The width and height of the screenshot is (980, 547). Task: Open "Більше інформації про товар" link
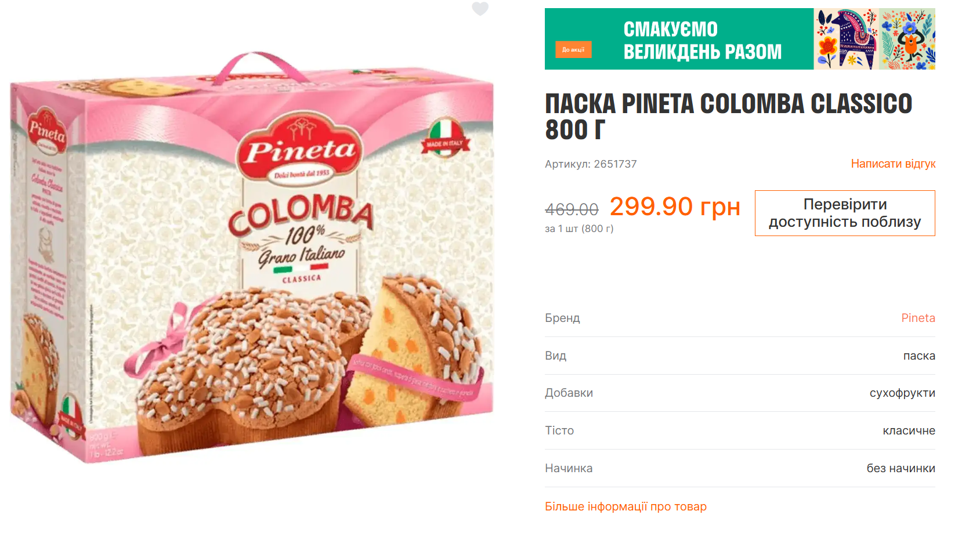(625, 506)
